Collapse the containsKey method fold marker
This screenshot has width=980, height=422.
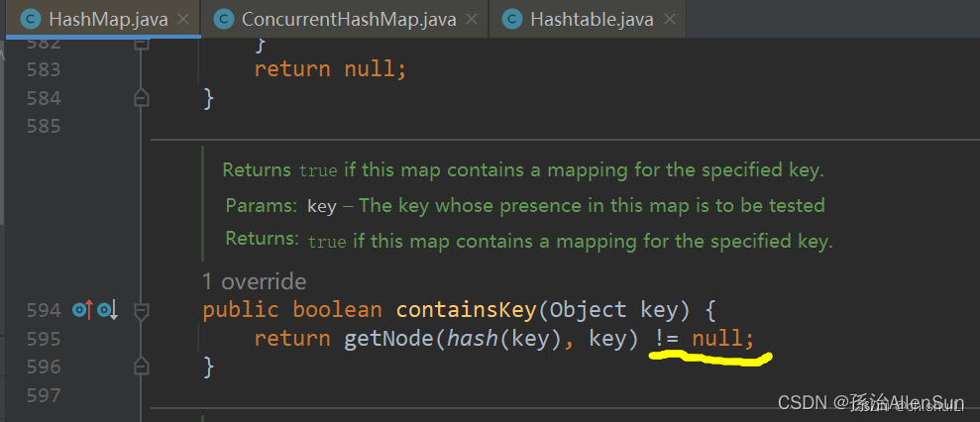142,310
